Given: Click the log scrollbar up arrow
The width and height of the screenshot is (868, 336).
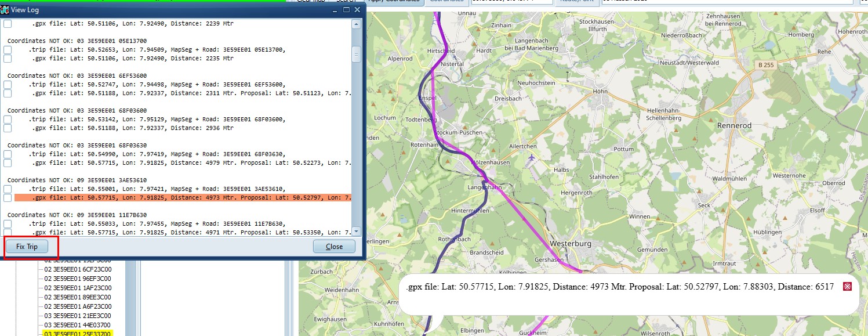Looking at the screenshot, I should coord(357,24).
